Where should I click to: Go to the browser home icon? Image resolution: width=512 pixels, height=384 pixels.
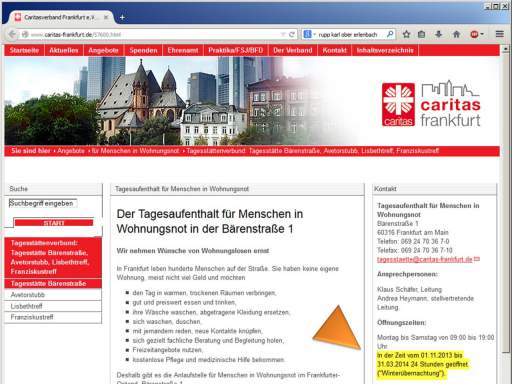456,34
